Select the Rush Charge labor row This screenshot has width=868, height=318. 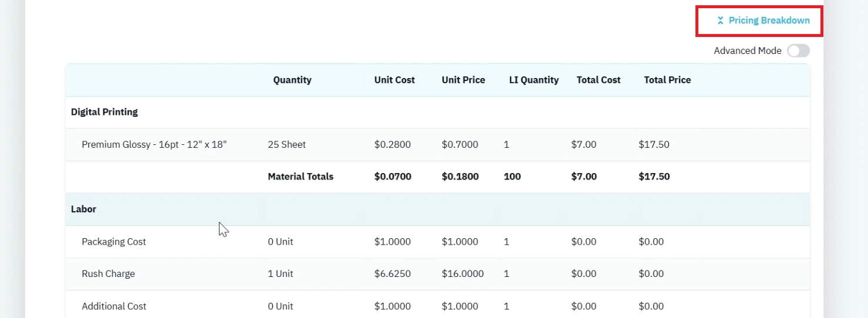pyautogui.click(x=438, y=274)
